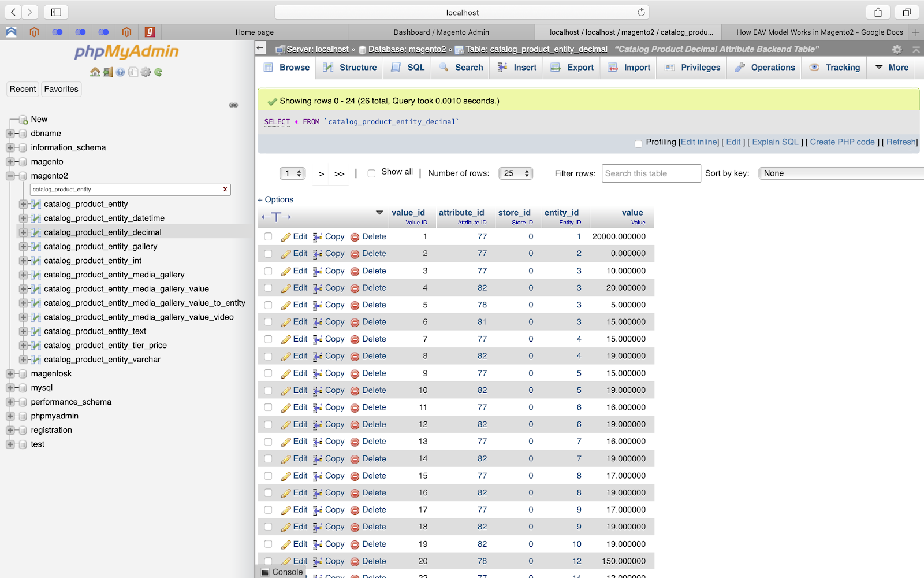The height and width of the screenshot is (578, 924).
Task: Select row checkbox for value_id 10
Action: tap(268, 391)
